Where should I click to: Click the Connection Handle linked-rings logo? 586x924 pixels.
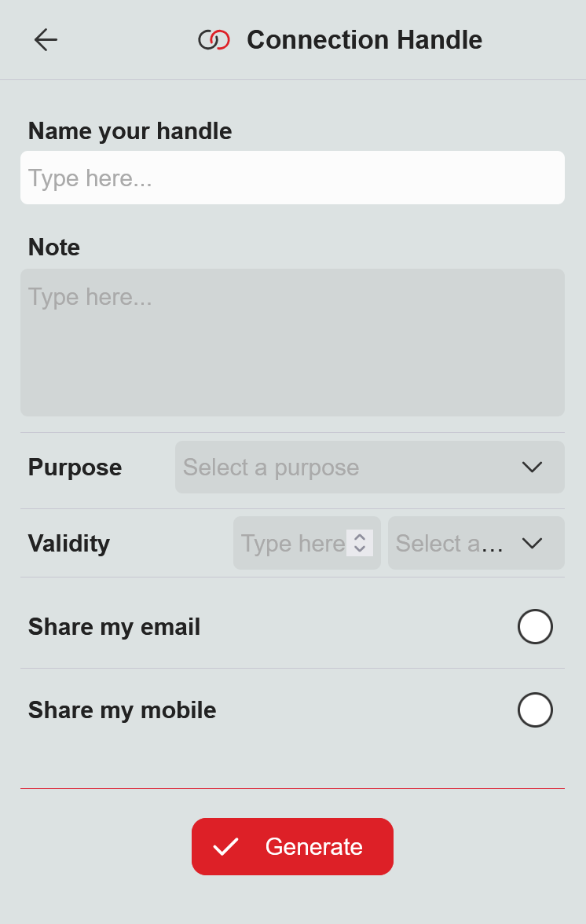tap(214, 40)
